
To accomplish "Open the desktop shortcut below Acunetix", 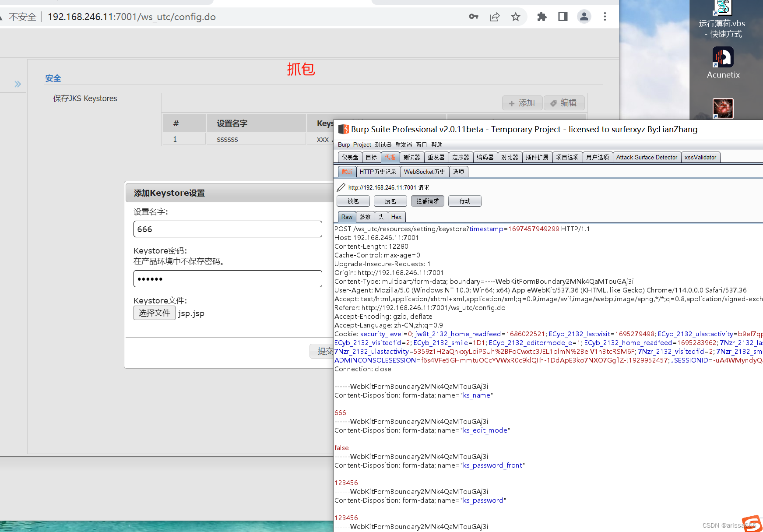I will (x=723, y=108).
